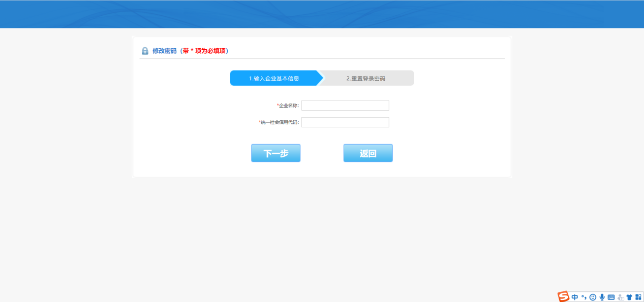Click the 企业名称 field label
This screenshot has height=302, width=644.
(x=289, y=106)
